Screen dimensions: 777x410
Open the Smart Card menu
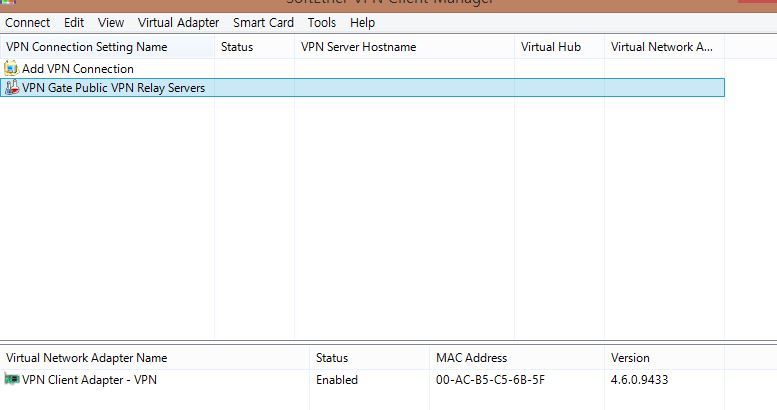pyautogui.click(x=263, y=23)
